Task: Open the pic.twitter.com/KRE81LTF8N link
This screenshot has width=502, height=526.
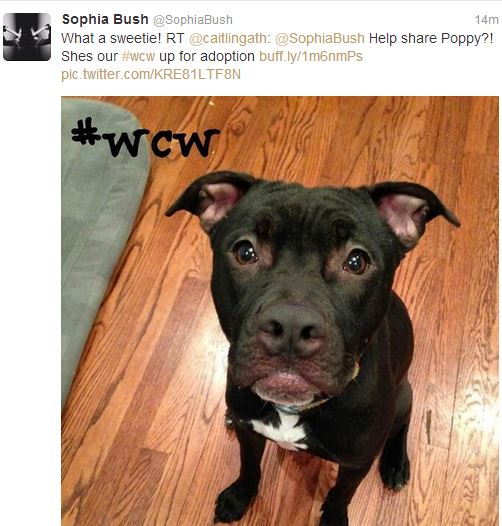Action: [x=151, y=74]
